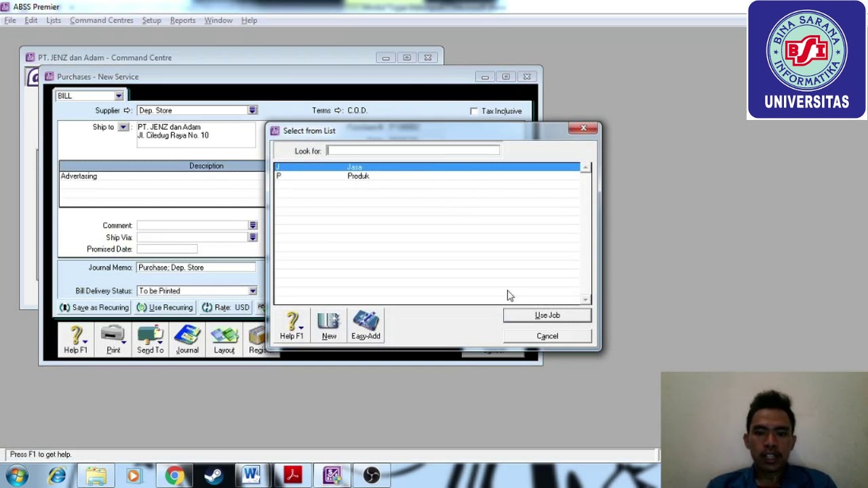Screen dimensions: 868x488
Task: Click the New job icon in dialog
Action: pyautogui.click(x=329, y=326)
